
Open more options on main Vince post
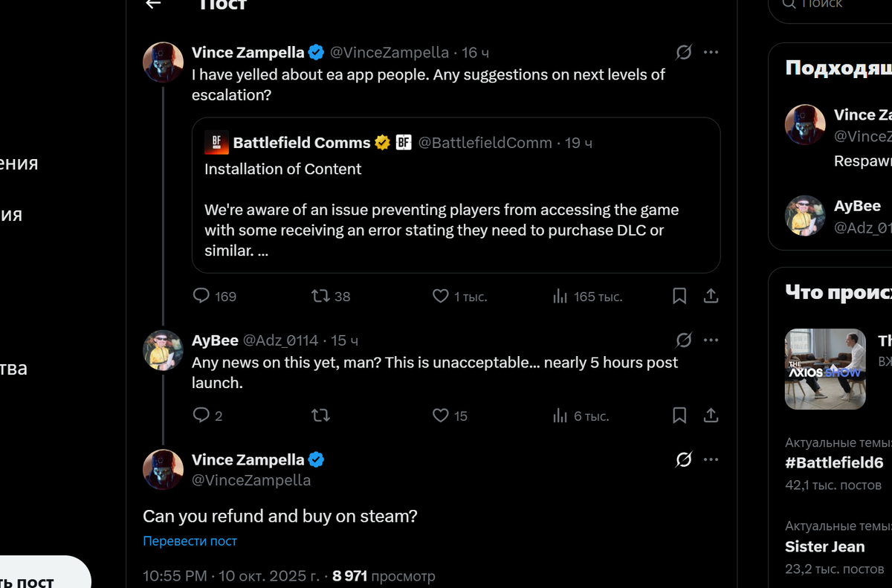pyautogui.click(x=711, y=460)
